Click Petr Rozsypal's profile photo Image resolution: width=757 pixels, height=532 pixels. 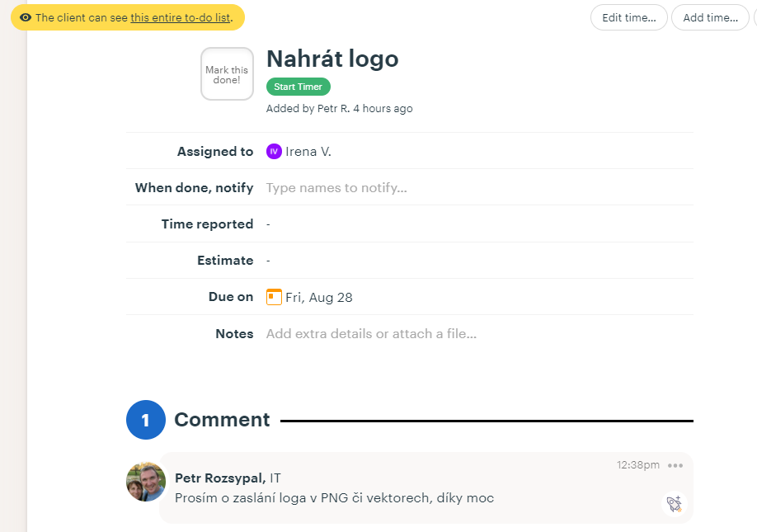(146, 482)
